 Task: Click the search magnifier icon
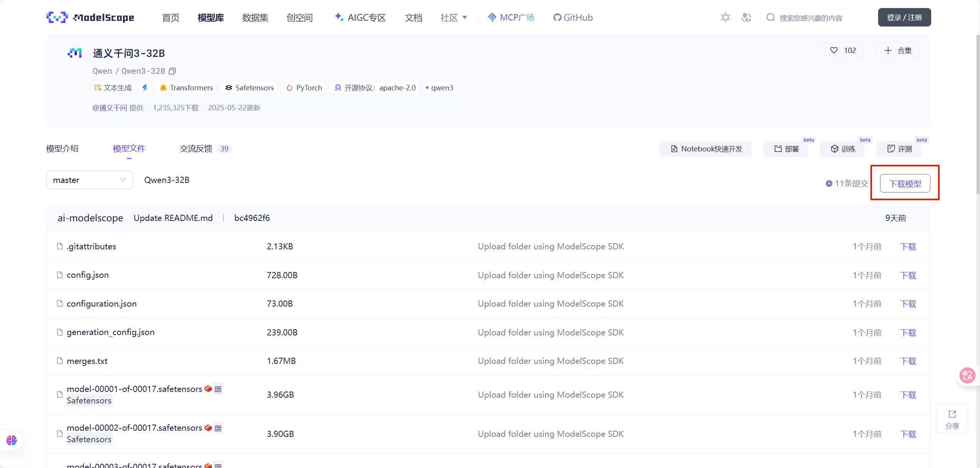pos(770,18)
